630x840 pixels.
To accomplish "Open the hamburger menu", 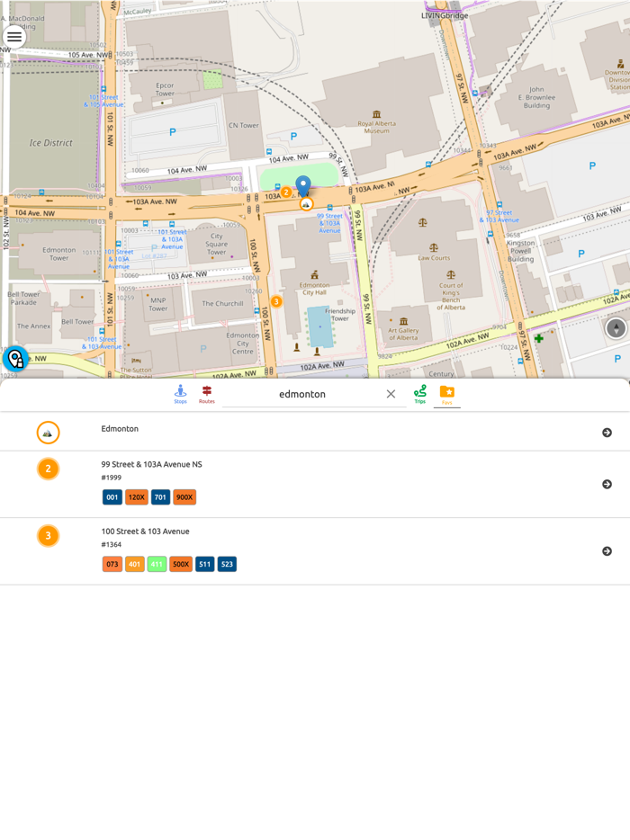I will tap(14, 37).
